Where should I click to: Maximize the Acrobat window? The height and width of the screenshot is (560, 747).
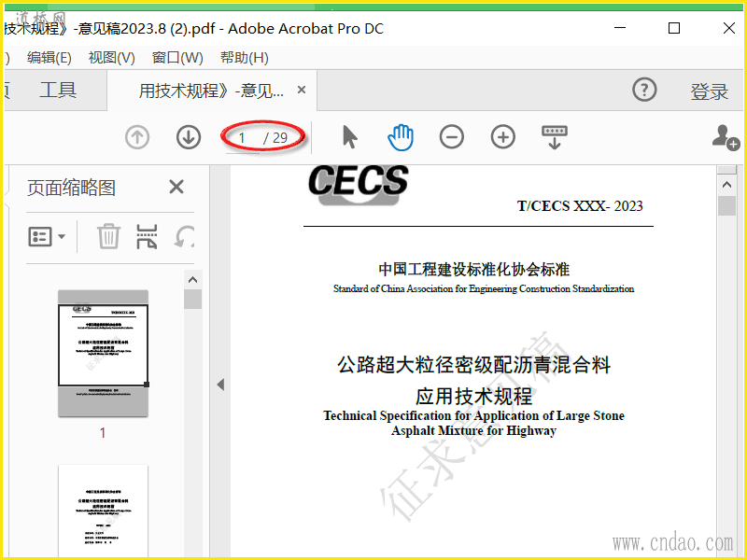coord(674,28)
